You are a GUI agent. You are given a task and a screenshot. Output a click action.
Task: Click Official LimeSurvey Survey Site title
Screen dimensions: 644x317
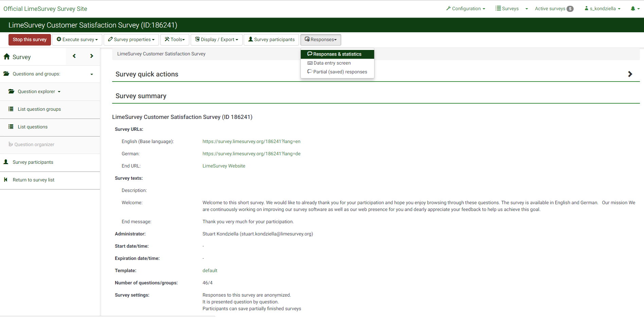(45, 9)
